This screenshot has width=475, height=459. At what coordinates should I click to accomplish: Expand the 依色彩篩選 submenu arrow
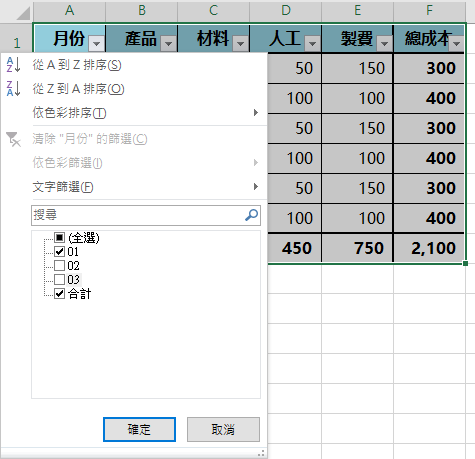click(x=256, y=163)
